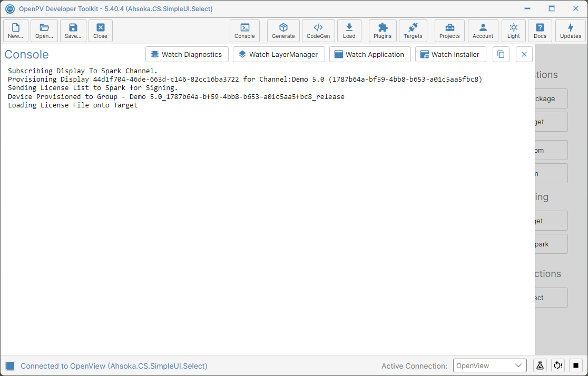Click the flask icon in the status bar
588x376 pixels.
(x=540, y=365)
